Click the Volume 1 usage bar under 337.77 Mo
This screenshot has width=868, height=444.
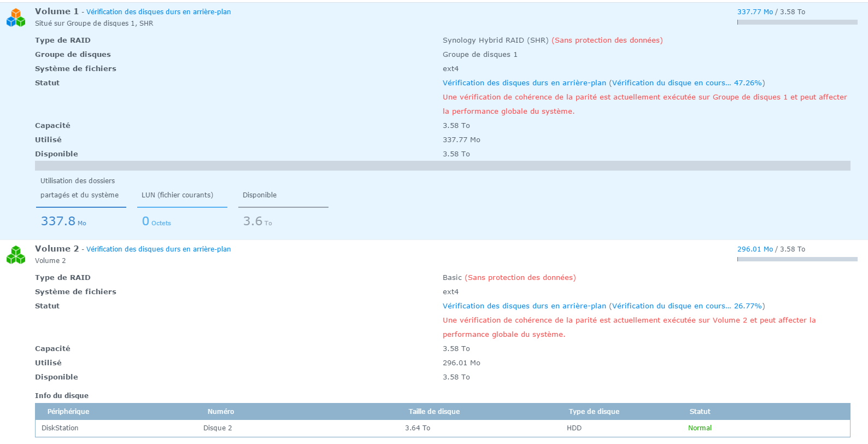(x=797, y=22)
